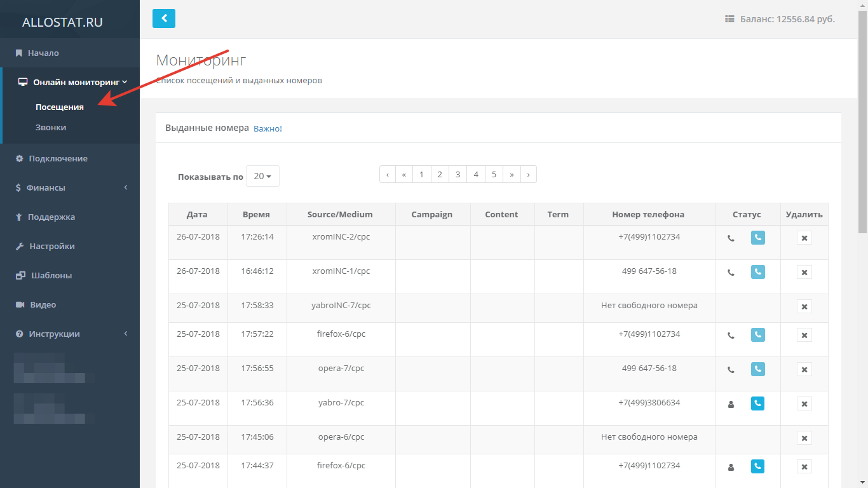This screenshot has width=868, height=488.
Task: Collapse the sidebar with the blue arrow button
Action: (164, 18)
